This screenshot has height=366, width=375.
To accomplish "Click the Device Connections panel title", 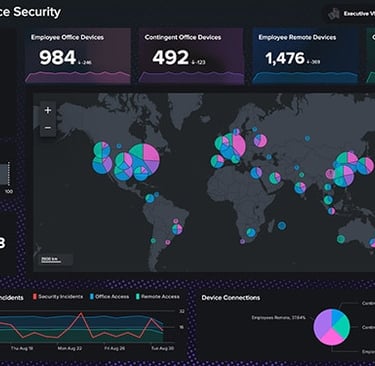I will 231,298.
